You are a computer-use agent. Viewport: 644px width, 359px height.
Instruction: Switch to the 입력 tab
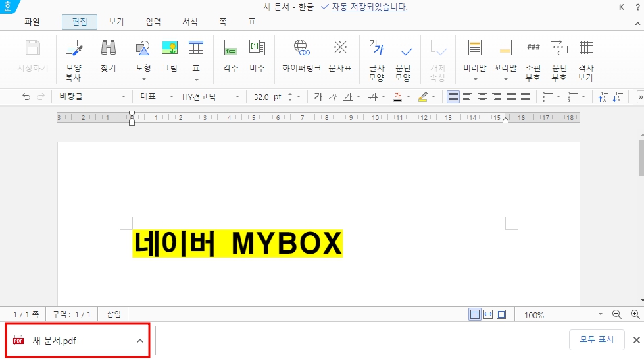tap(153, 22)
